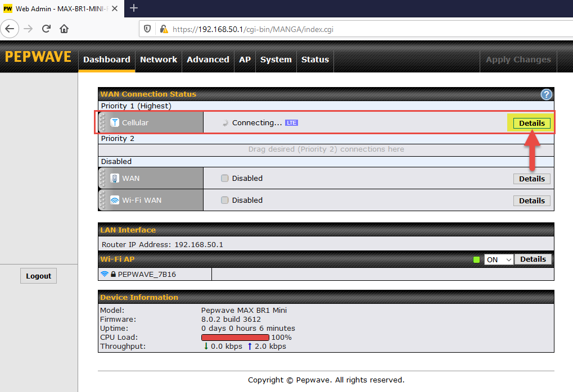
Task: Click the lock icon beside PEPWAVE_7B16
Action: 113,274
